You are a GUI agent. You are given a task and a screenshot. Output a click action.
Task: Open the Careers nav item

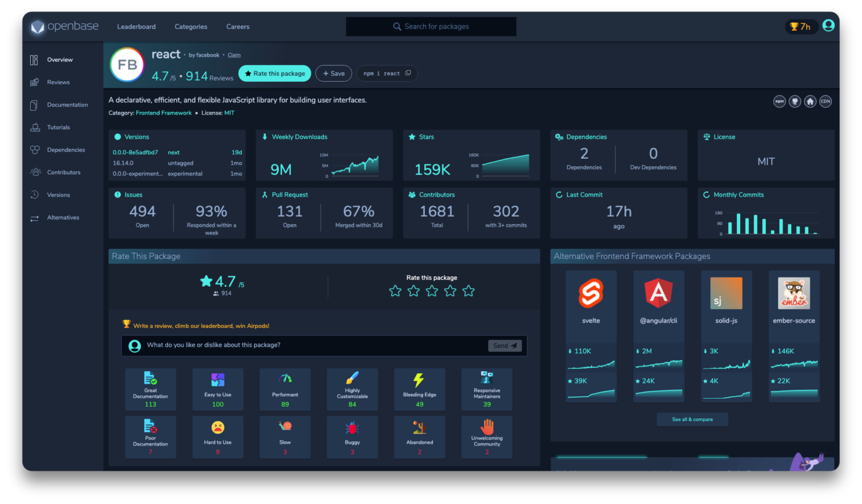(x=238, y=26)
